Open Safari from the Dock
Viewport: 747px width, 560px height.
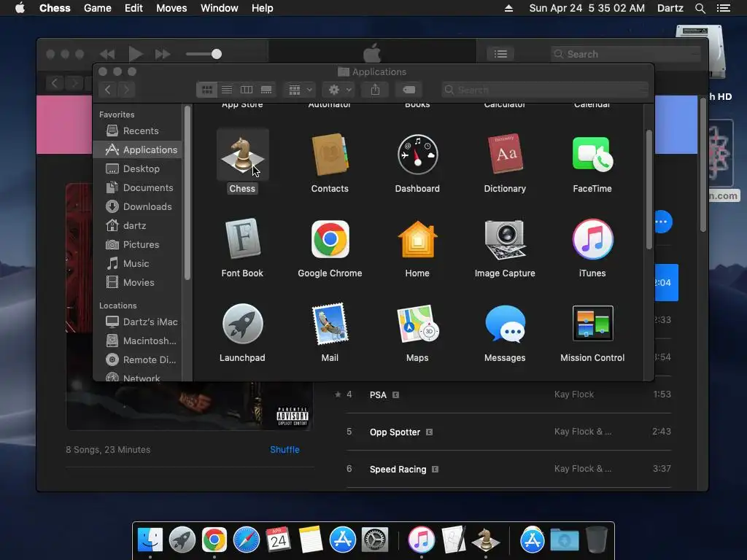pyautogui.click(x=247, y=540)
